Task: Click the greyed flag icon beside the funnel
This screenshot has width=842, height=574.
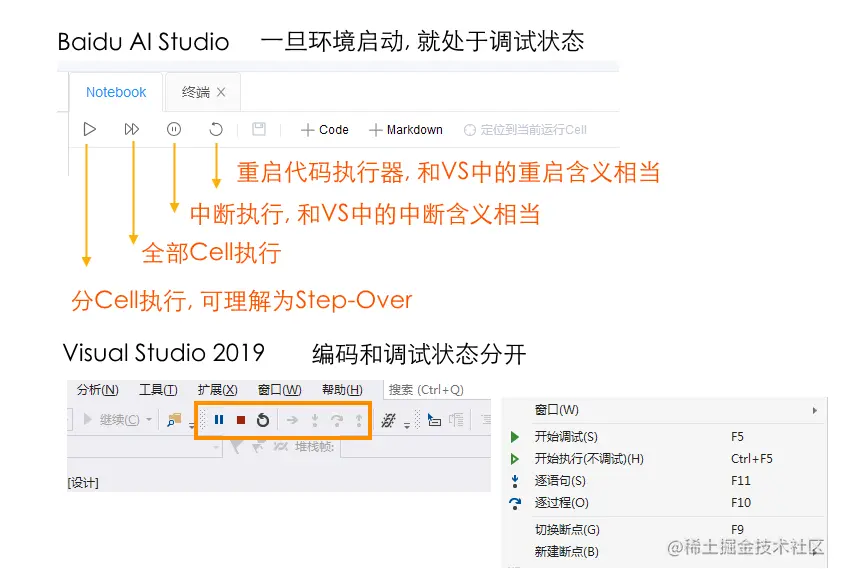Action: 259,446
